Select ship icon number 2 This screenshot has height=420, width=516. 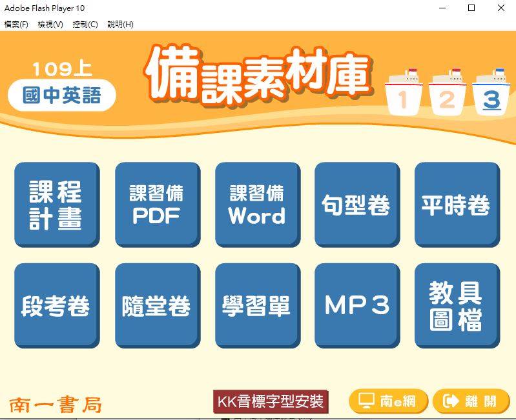click(448, 93)
